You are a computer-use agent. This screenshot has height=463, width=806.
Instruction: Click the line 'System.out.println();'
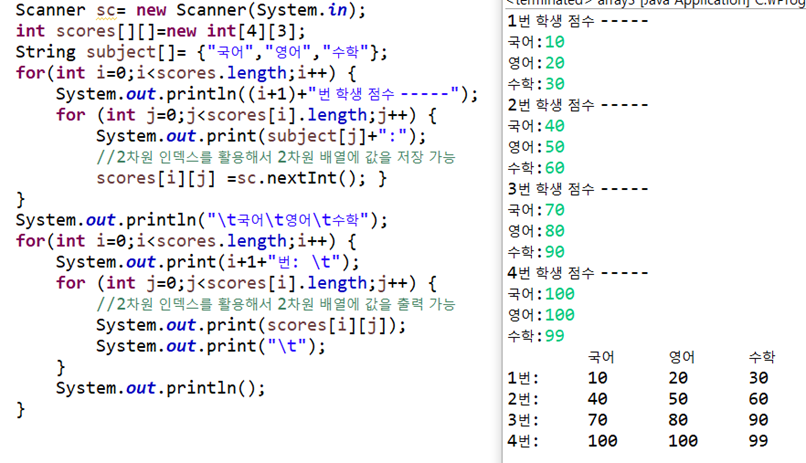(x=160, y=388)
